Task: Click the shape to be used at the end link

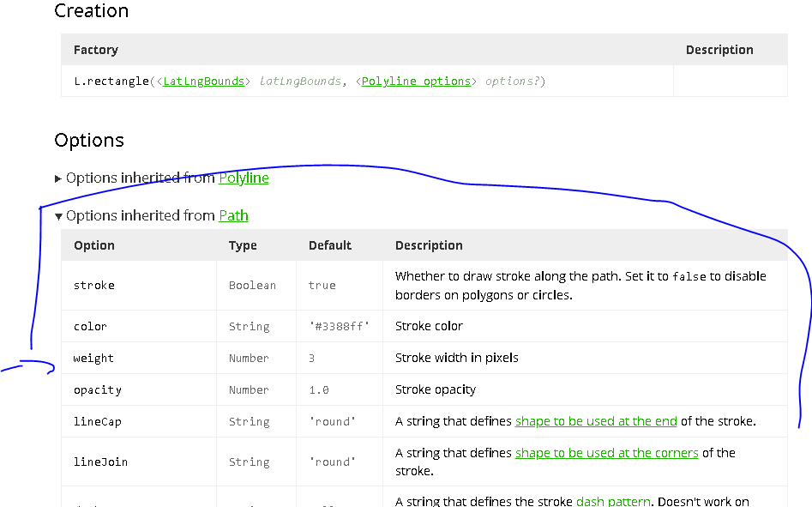Action: pos(596,420)
